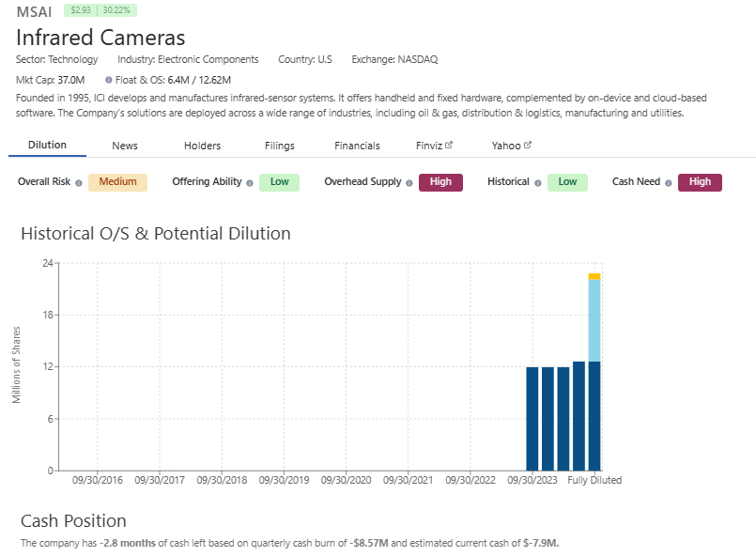This screenshot has width=756, height=556.
Task: Click the info icon beside Historical
Action: 538,183
